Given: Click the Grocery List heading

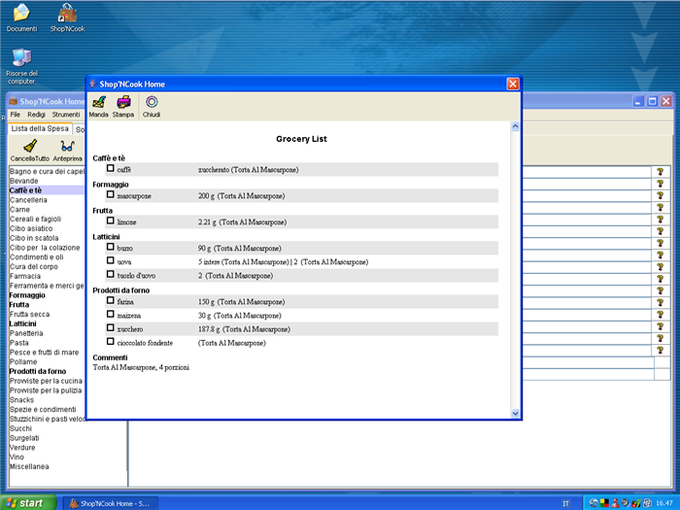Looking at the screenshot, I should (301, 139).
